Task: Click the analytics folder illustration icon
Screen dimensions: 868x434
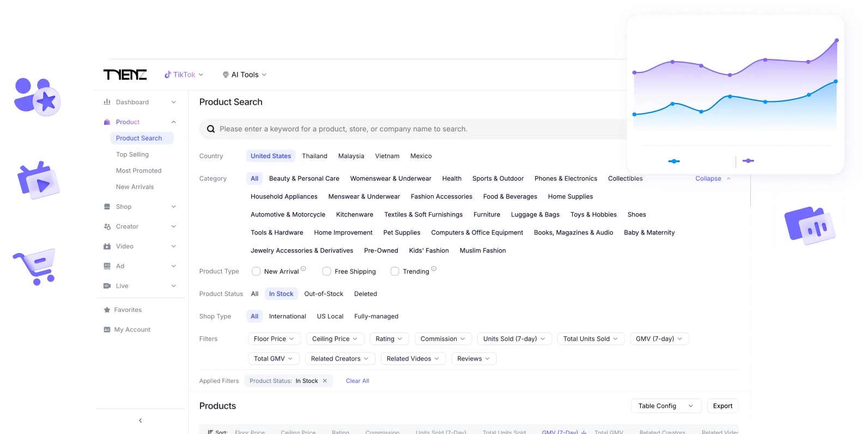Action: (810, 225)
